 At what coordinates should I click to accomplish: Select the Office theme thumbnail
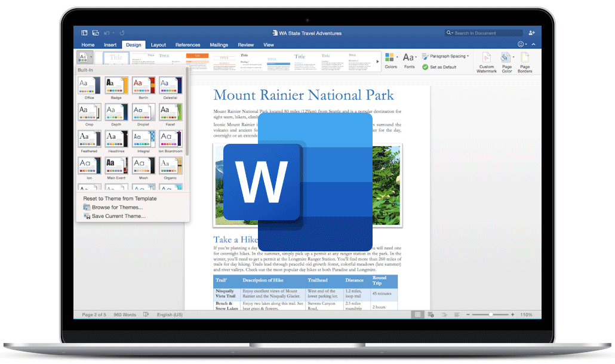click(90, 85)
